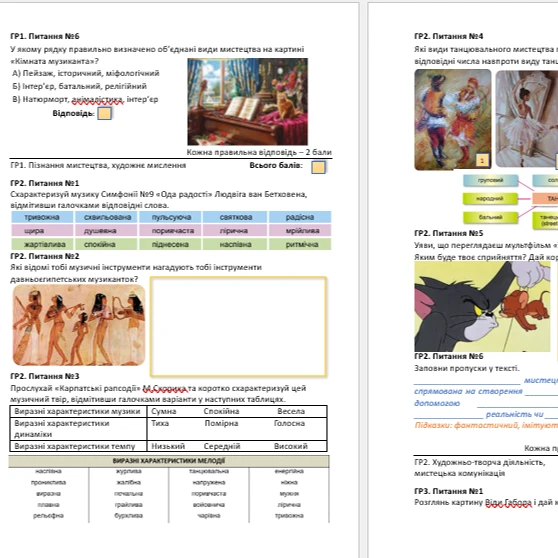Click the blue cell labeled тривожна

click(42, 217)
